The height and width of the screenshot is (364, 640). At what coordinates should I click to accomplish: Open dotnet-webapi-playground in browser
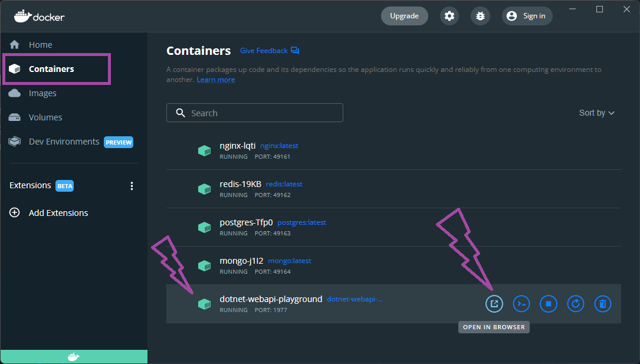click(494, 304)
